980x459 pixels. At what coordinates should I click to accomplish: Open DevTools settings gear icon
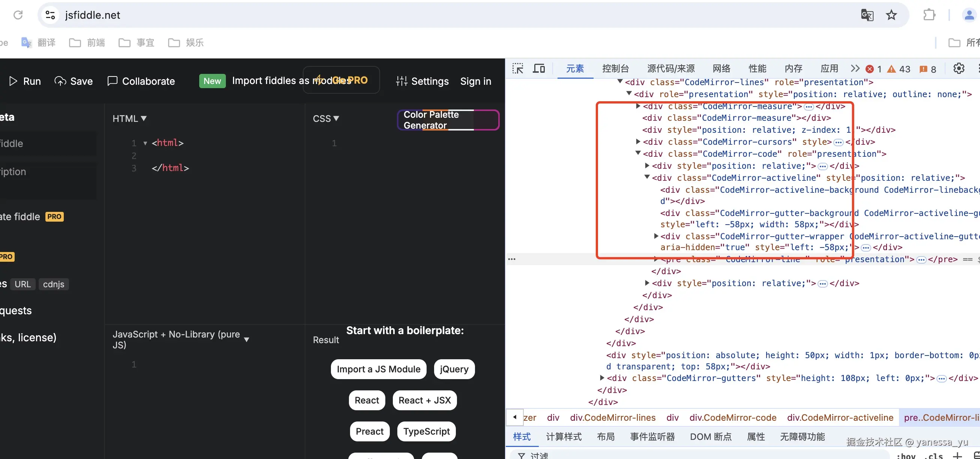pyautogui.click(x=959, y=69)
